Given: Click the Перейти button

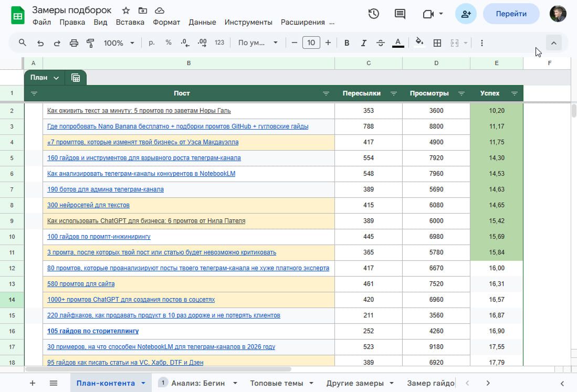Looking at the screenshot, I should (511, 14).
